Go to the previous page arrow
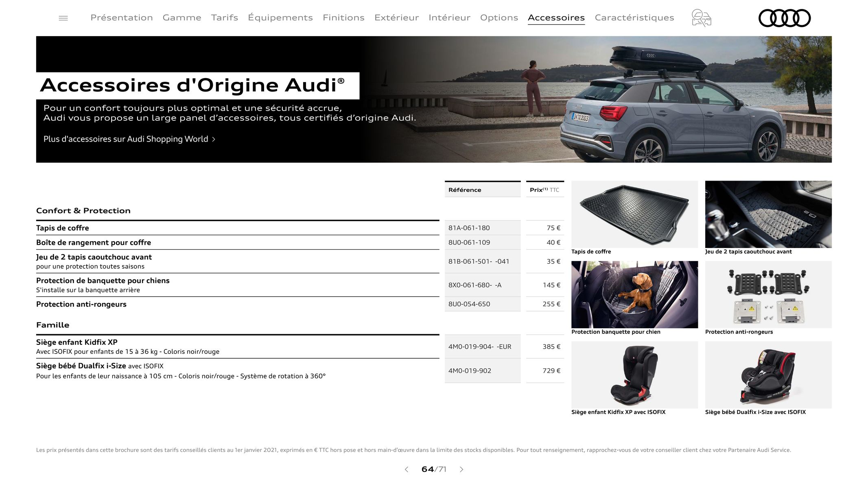Viewport: 868px width, 488px height. click(x=406, y=469)
